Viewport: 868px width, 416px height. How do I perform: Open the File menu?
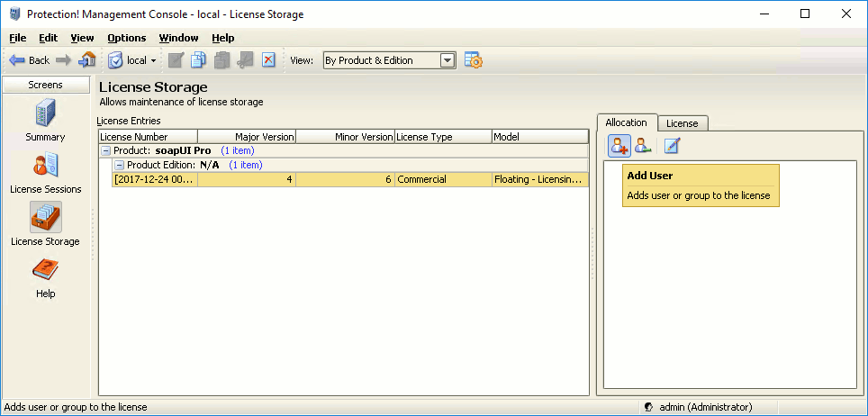click(18, 38)
